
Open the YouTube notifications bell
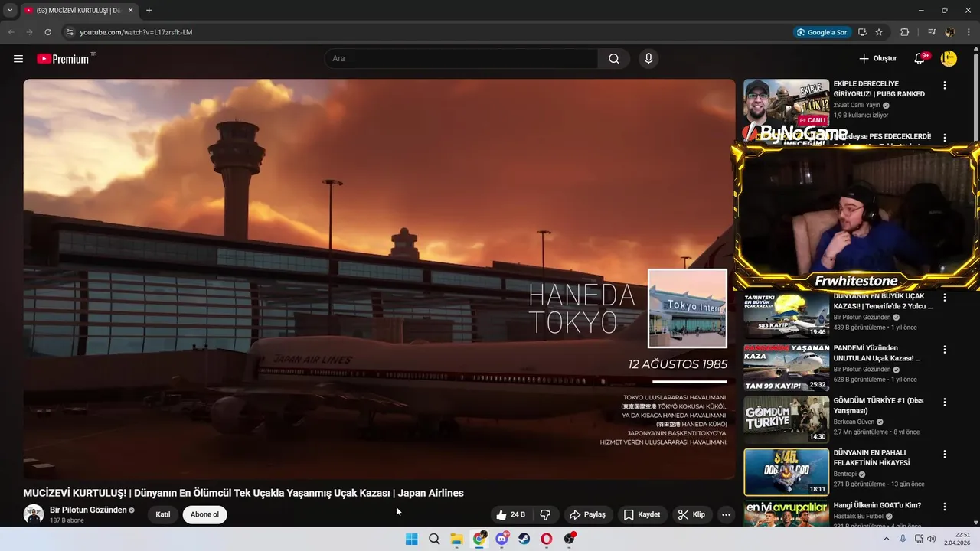click(x=920, y=59)
